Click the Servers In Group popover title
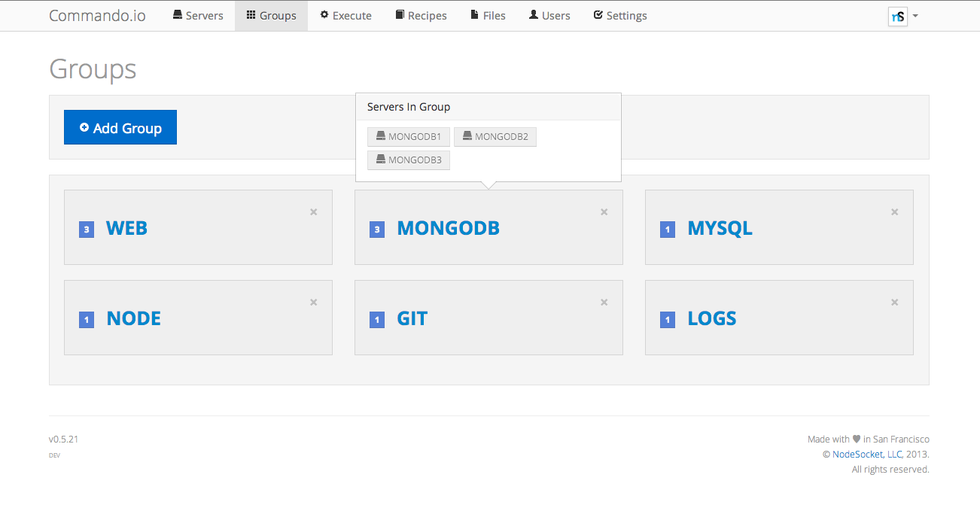This screenshot has width=980, height=505. (x=409, y=107)
